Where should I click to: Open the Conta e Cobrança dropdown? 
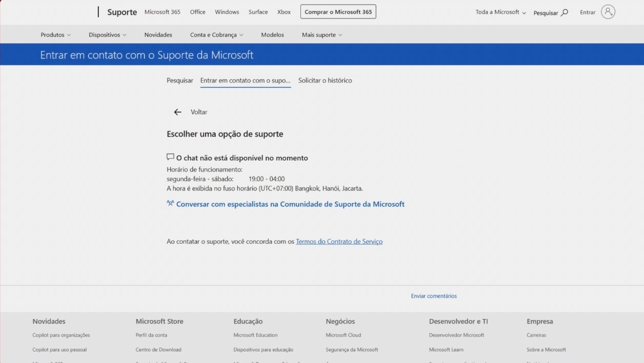coord(217,35)
